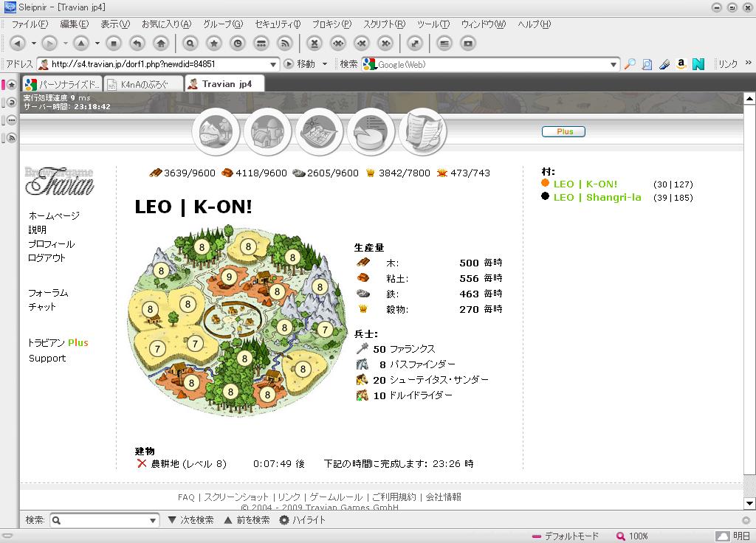Open the チャット link

(42, 306)
